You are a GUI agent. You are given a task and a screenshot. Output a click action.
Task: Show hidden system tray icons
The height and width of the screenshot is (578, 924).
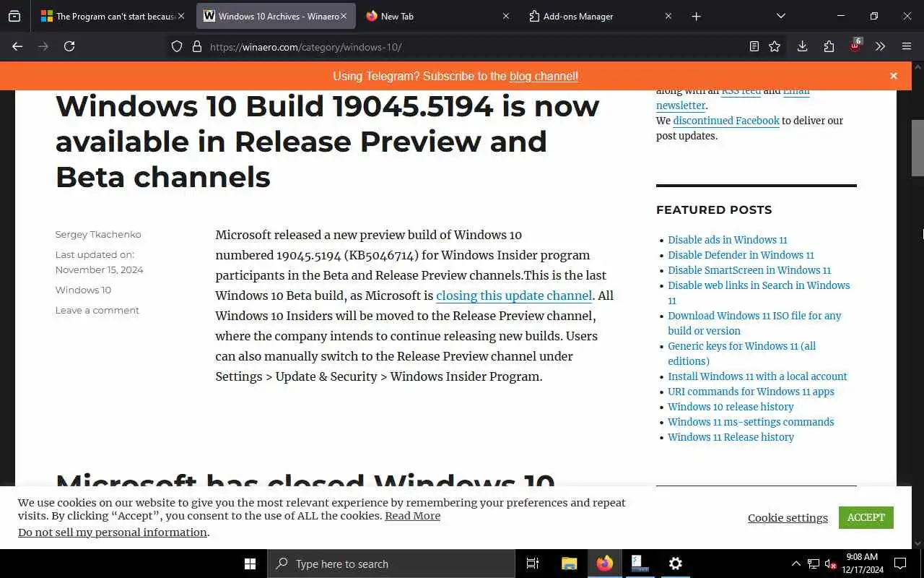tap(796, 564)
